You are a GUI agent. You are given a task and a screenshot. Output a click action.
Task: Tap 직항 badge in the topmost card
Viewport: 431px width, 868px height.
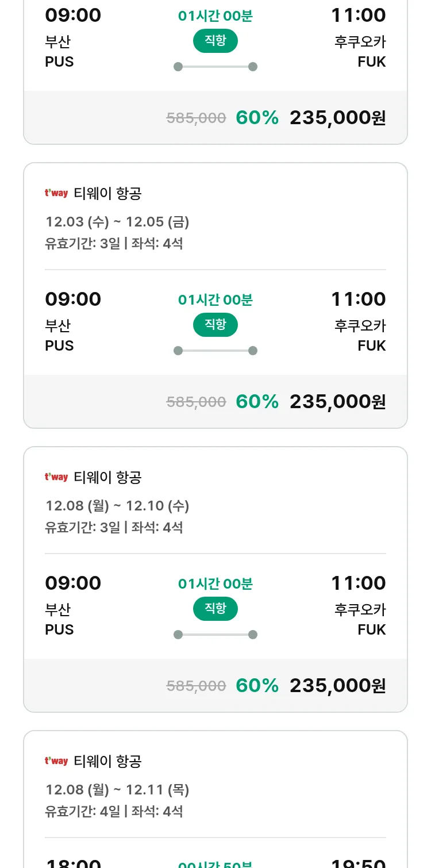(x=215, y=41)
